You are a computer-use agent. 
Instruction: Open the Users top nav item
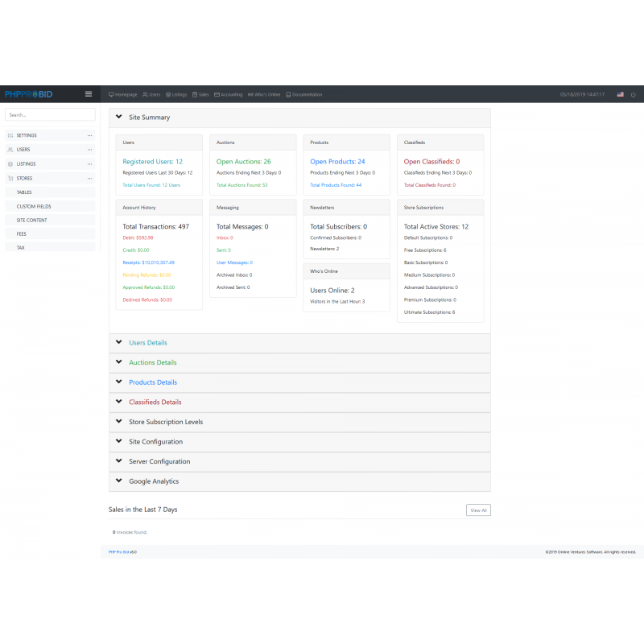(151, 94)
